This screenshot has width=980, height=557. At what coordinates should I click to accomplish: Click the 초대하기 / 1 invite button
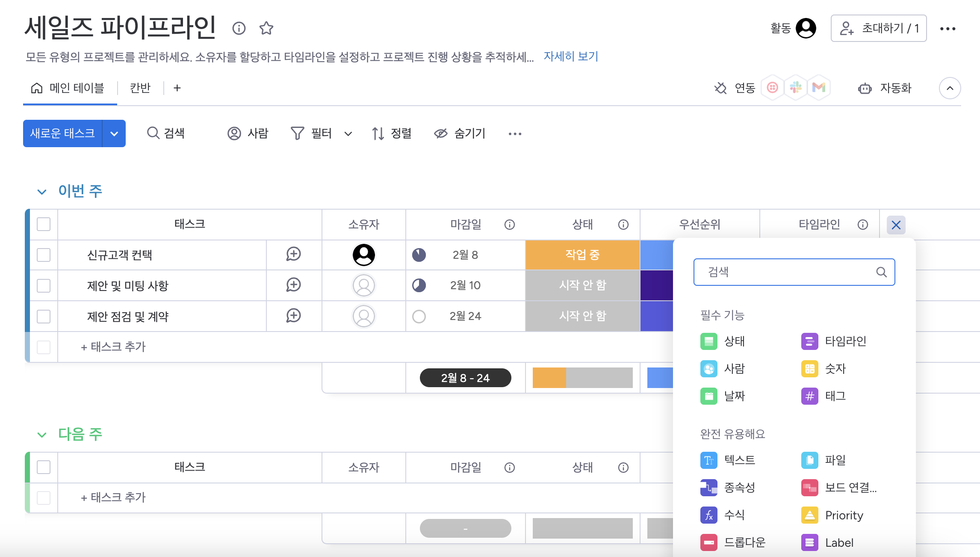[878, 28]
